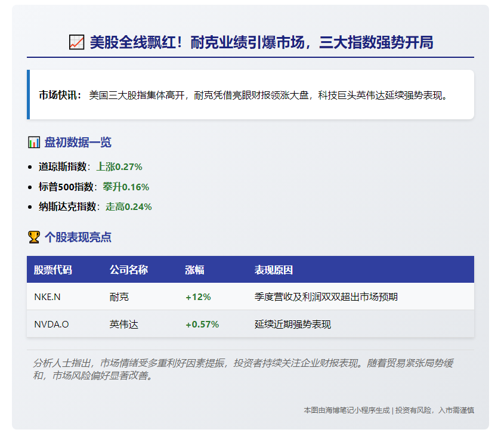501x448 pixels.
Task: Click the 表现原因 column header
Action: pyautogui.click(x=274, y=270)
